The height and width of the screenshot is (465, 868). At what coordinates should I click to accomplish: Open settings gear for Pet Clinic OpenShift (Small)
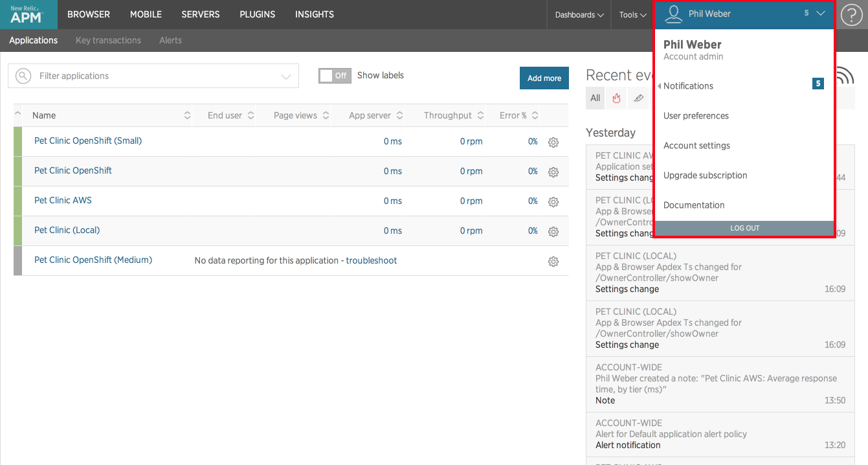point(553,142)
